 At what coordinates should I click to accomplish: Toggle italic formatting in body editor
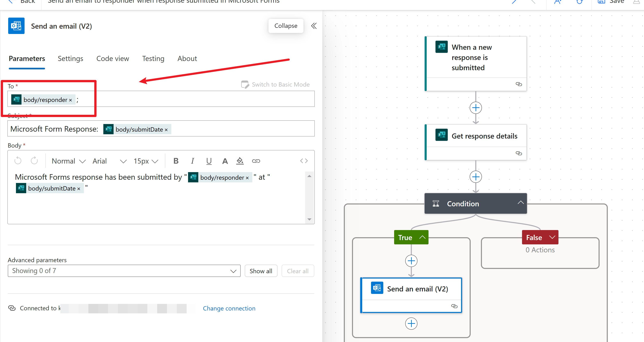(192, 161)
